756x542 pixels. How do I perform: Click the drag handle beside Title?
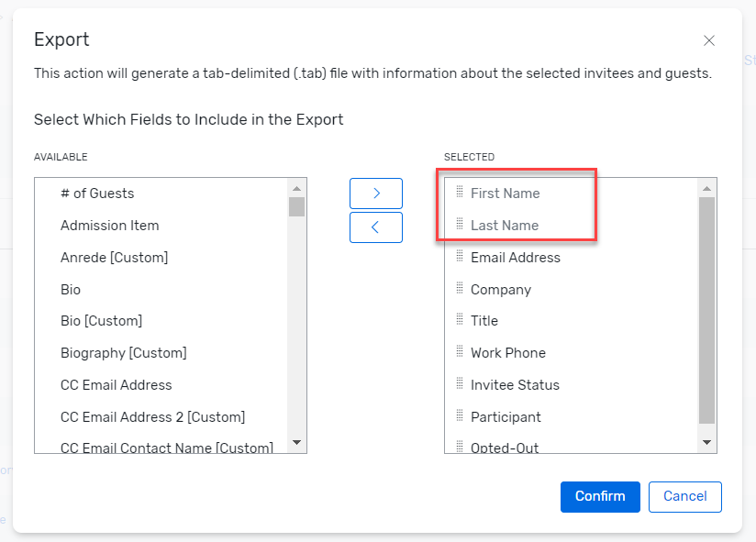tap(460, 320)
